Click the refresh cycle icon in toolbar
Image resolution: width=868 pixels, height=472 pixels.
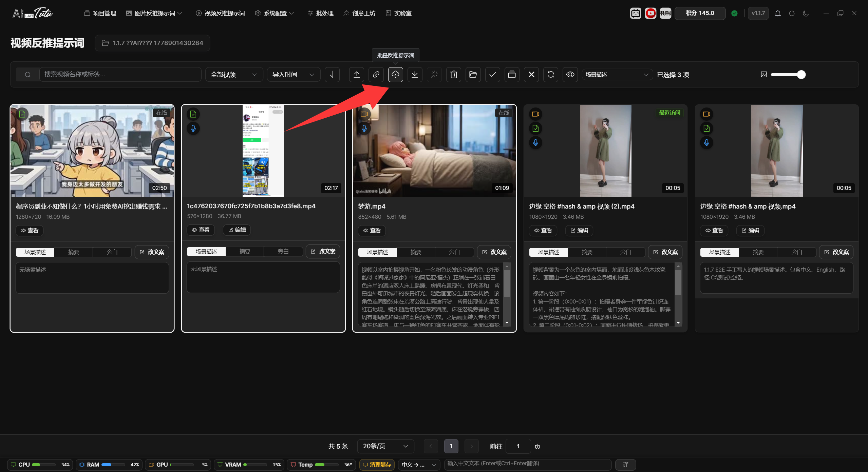point(551,75)
